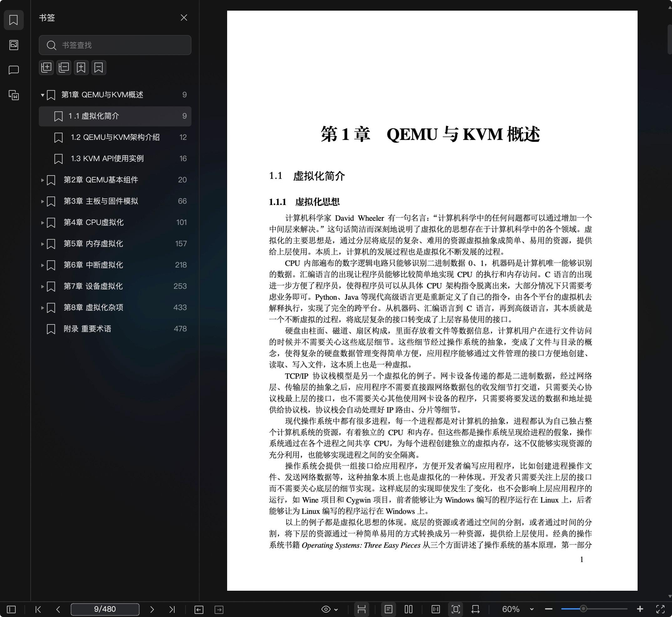Viewport: 672px width, 617px height.
Task: Go to 第3章 主板与固件模拟 bookmark
Action: pos(115,201)
